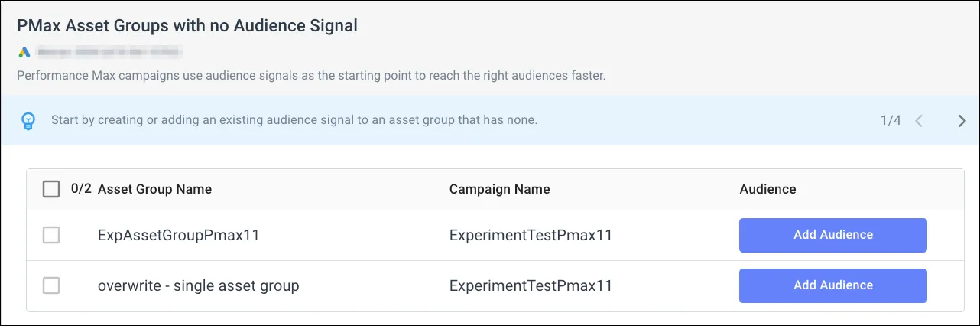Select the overwrite - single asset group name
980x326 pixels.
[198, 285]
